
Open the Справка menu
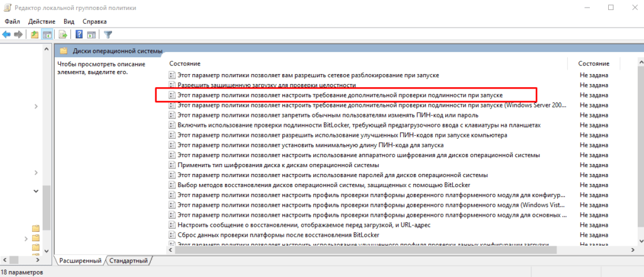coord(94,21)
